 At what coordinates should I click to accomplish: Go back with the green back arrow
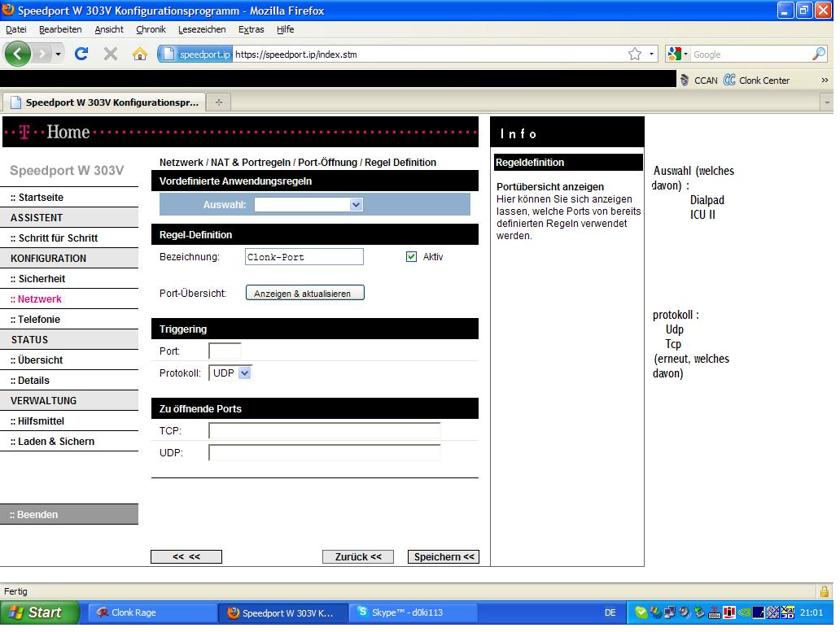[x=17, y=54]
